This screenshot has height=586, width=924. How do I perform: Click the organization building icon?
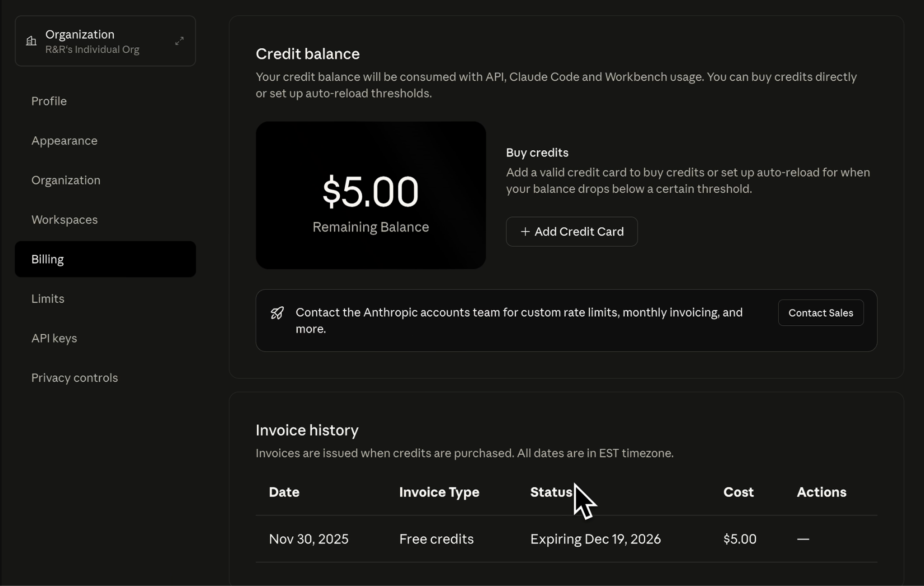[x=31, y=41]
